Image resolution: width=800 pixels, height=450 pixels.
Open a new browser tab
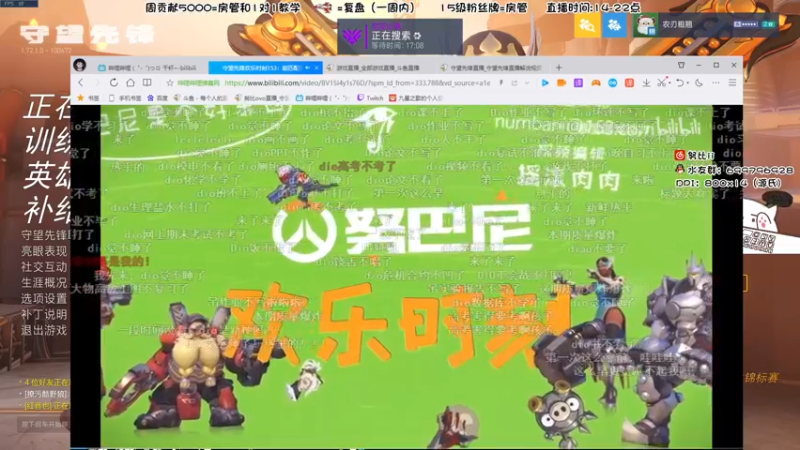(559, 67)
